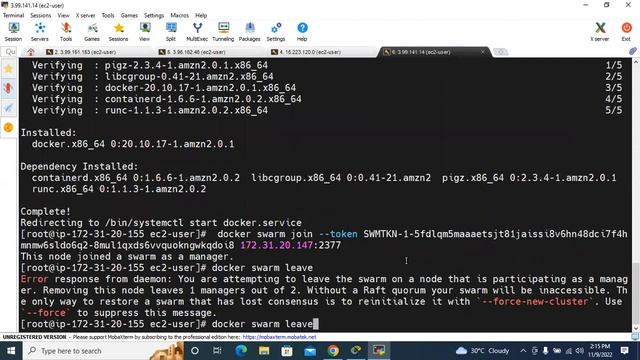The height and width of the screenshot is (360, 640).
Task: Click the View toolbar icon
Action: click(x=144, y=32)
